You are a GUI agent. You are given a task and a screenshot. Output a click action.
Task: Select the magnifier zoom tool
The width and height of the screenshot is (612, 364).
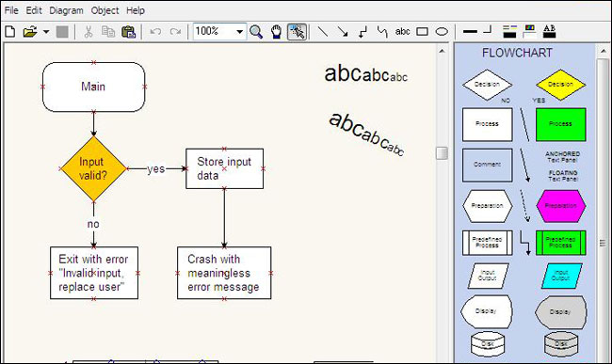[x=256, y=32]
